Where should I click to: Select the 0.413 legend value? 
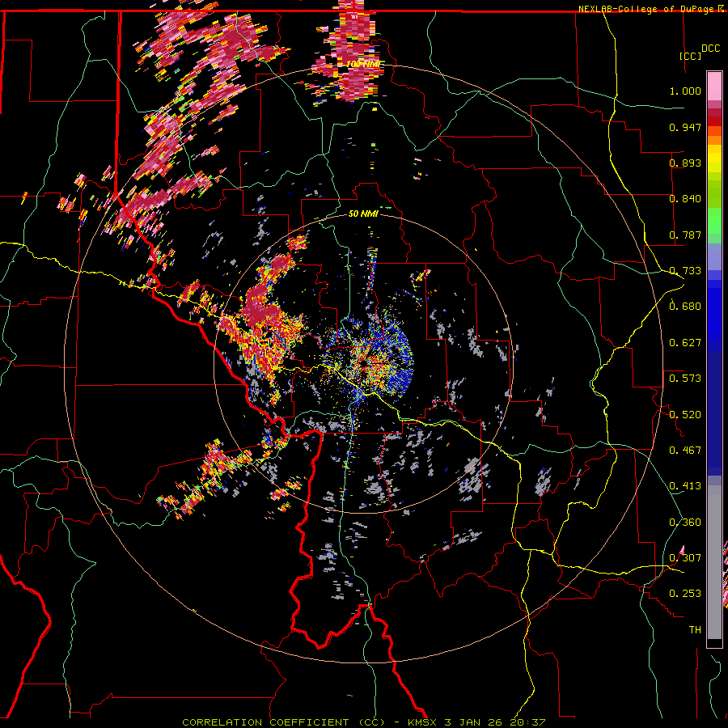(x=685, y=486)
